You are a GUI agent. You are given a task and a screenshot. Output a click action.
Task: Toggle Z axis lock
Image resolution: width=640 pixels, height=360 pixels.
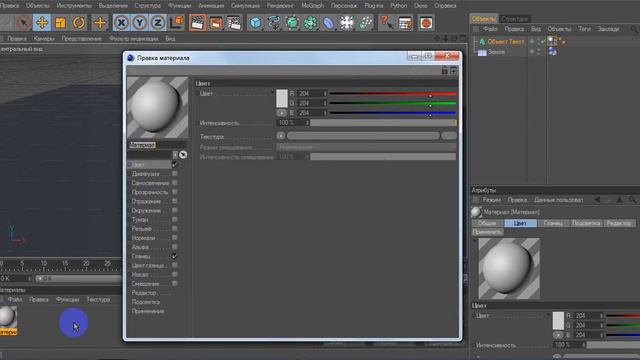pos(158,23)
